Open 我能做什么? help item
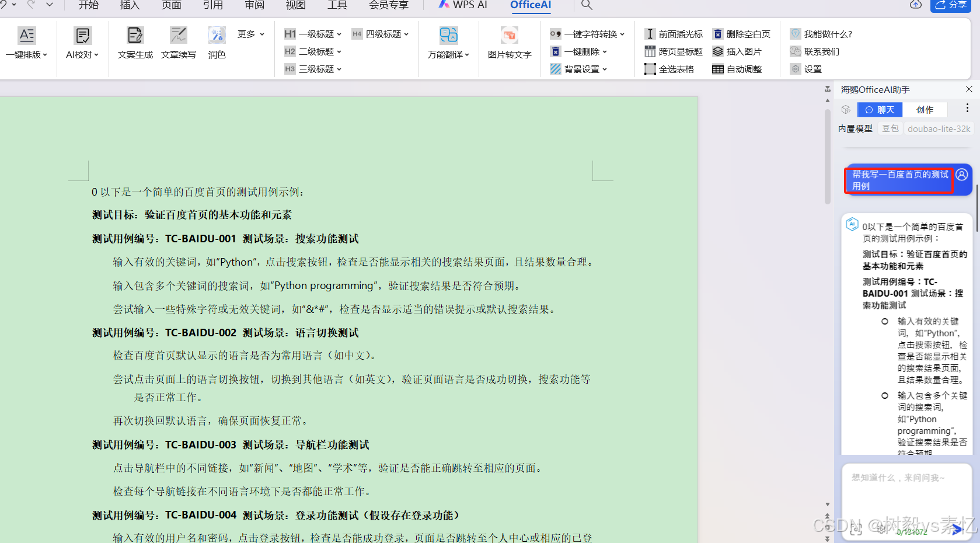The image size is (980, 543). click(821, 34)
